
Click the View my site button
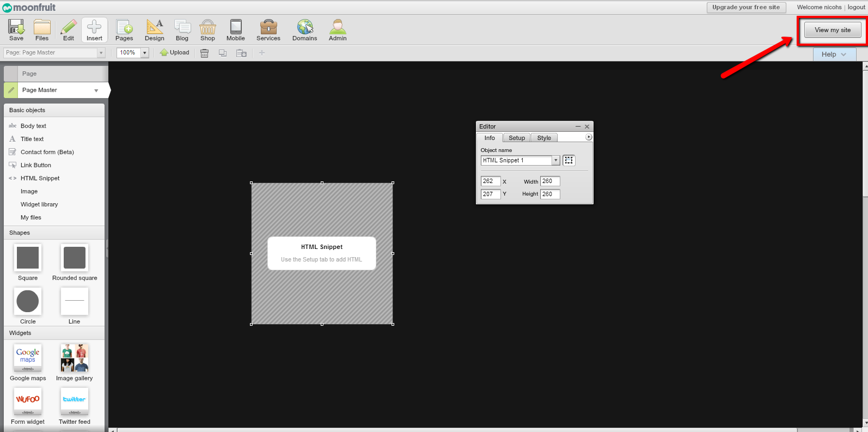coord(832,31)
